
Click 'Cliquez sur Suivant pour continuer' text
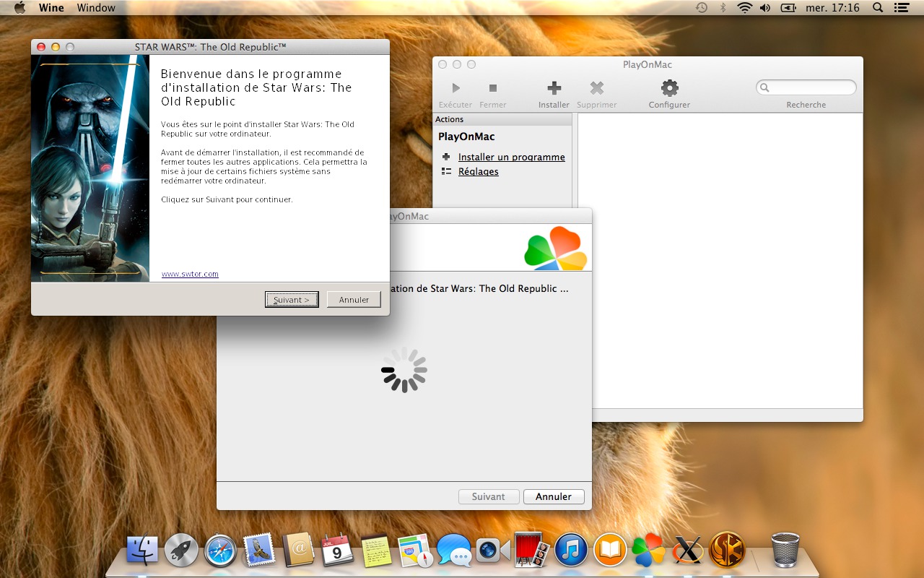coord(227,199)
